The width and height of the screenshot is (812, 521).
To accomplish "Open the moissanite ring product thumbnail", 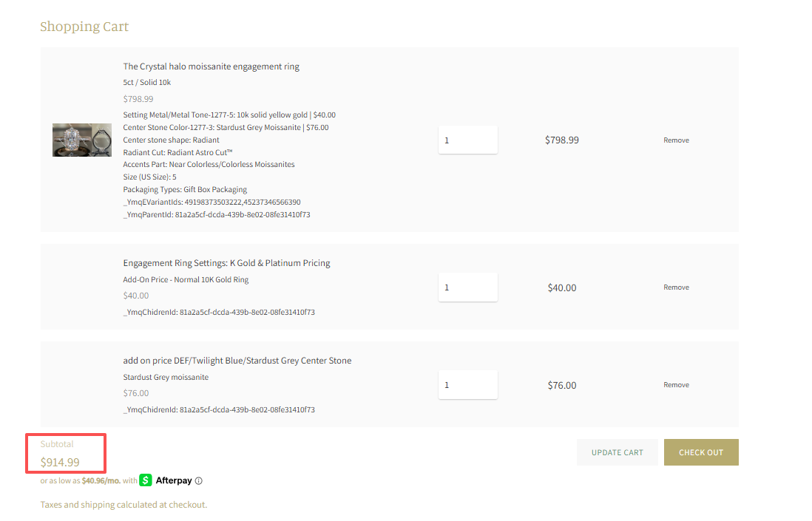I will (81, 140).
